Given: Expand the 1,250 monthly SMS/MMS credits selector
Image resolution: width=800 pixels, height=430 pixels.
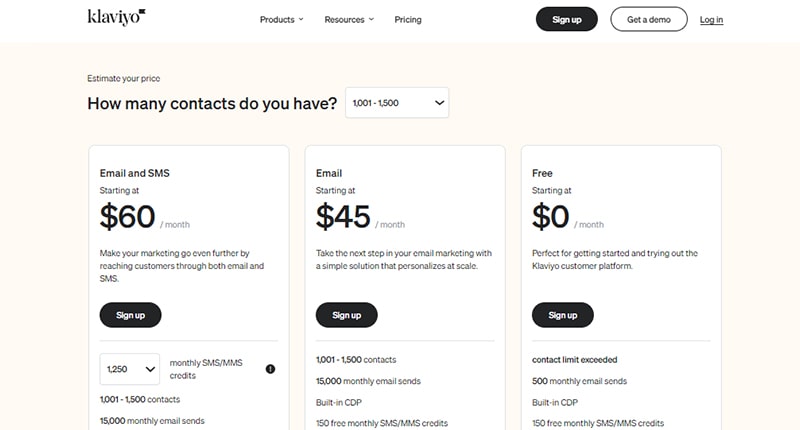Looking at the screenshot, I should 130,369.
